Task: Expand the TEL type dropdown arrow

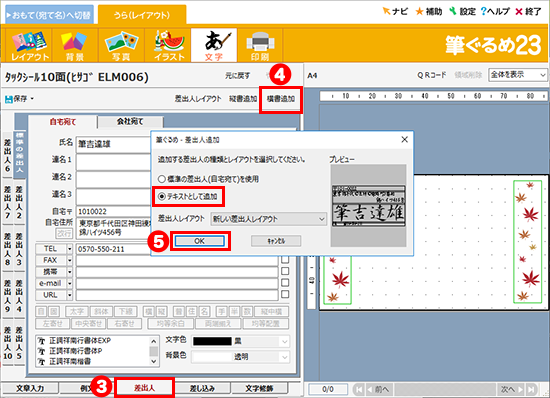Action: 69,249
